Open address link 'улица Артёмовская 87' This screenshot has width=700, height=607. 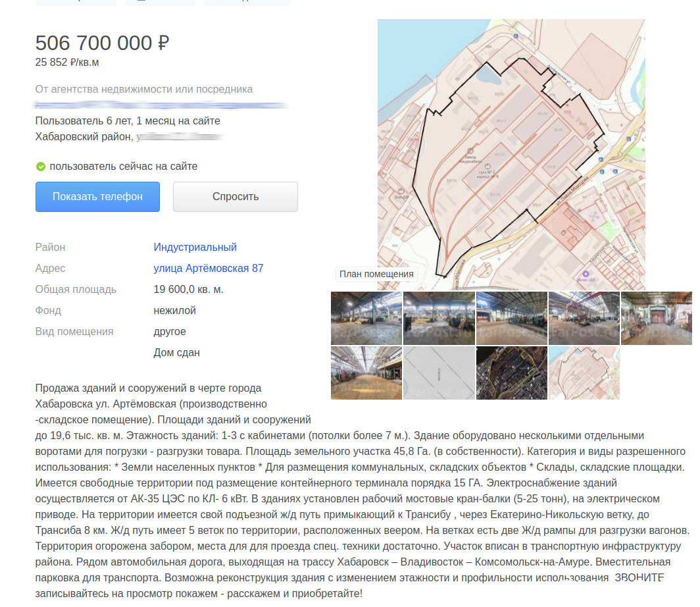(x=209, y=268)
